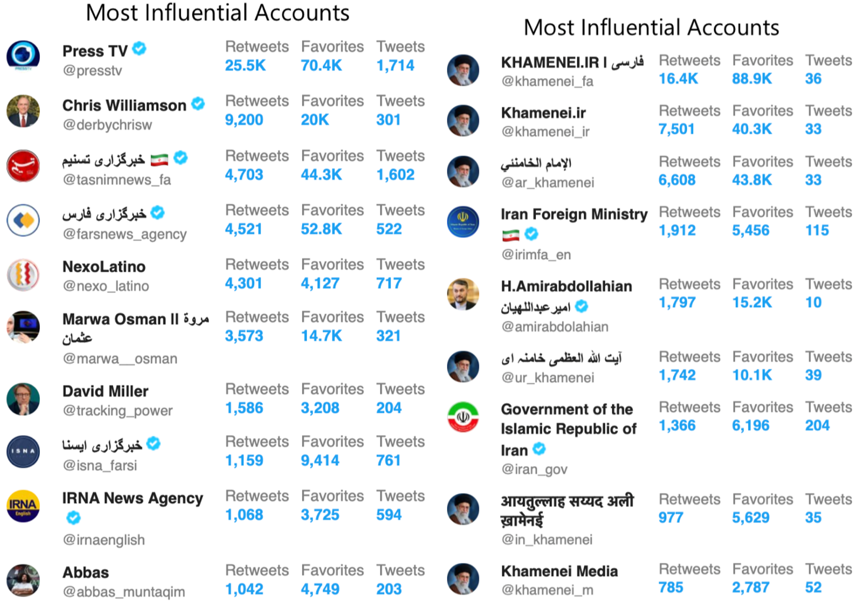Screen dimensions: 868x605
Task: Click the Khamenei Media account name
Action: [560, 571]
